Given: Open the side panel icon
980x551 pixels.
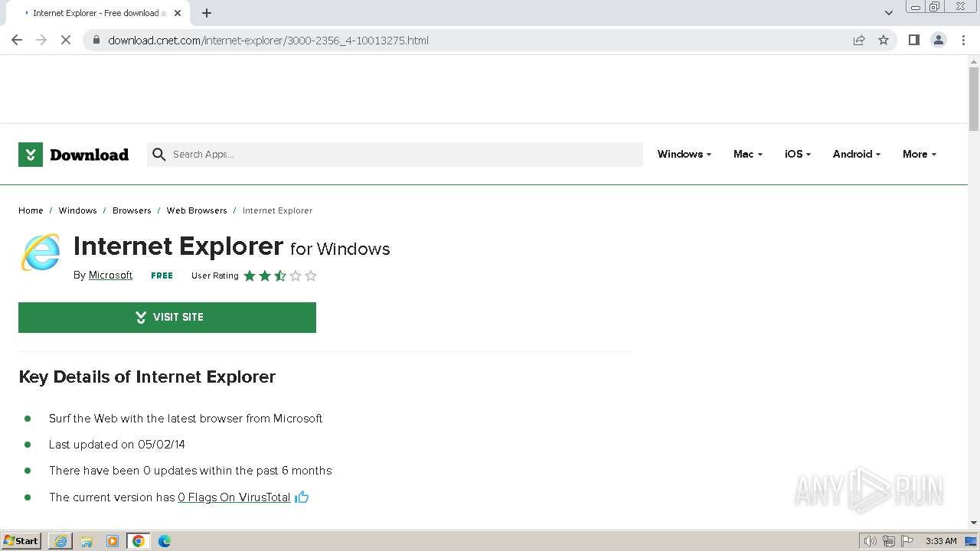Looking at the screenshot, I should (x=913, y=40).
